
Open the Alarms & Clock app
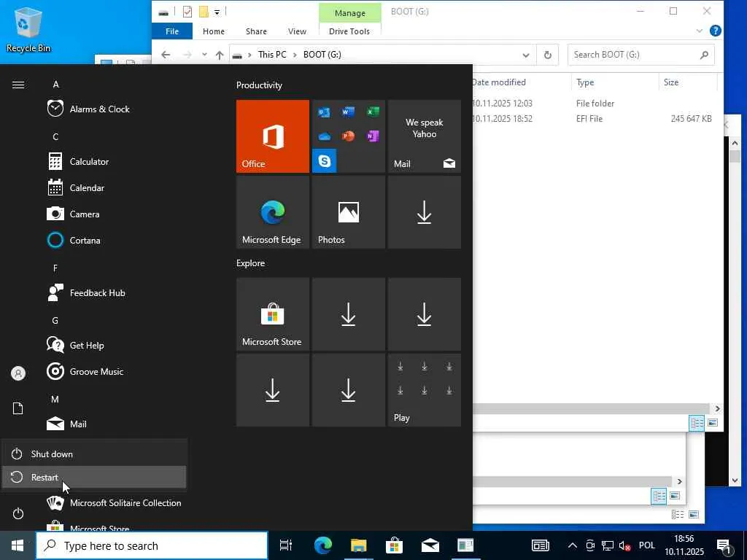click(x=88, y=109)
